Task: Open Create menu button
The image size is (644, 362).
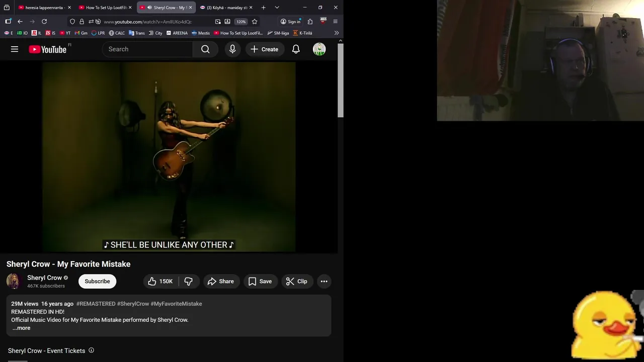Action: 265,49
